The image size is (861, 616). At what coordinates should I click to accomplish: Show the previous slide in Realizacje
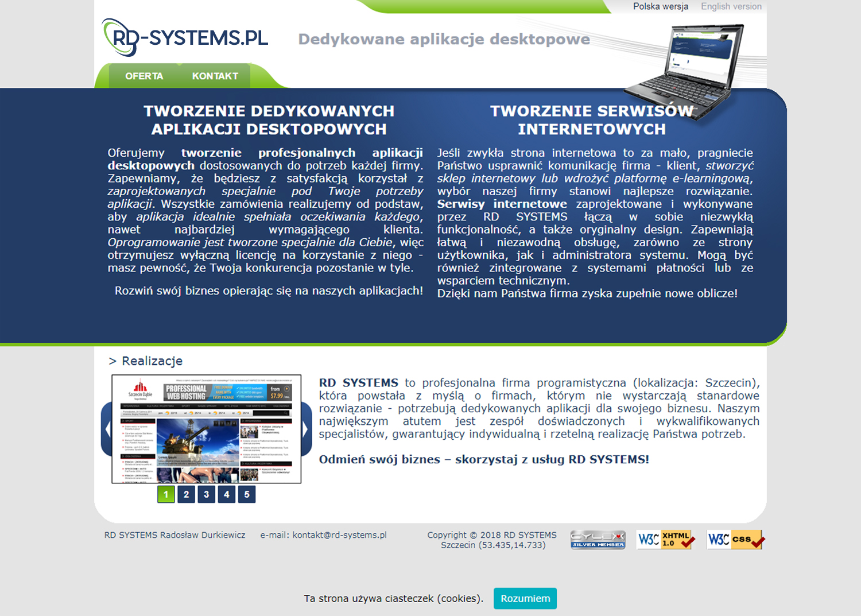[x=106, y=429]
